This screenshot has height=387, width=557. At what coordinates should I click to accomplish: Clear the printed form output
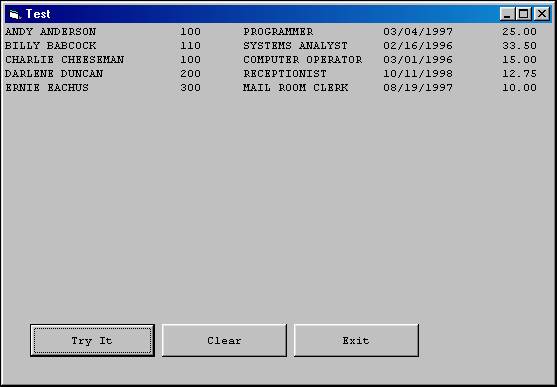(x=224, y=340)
